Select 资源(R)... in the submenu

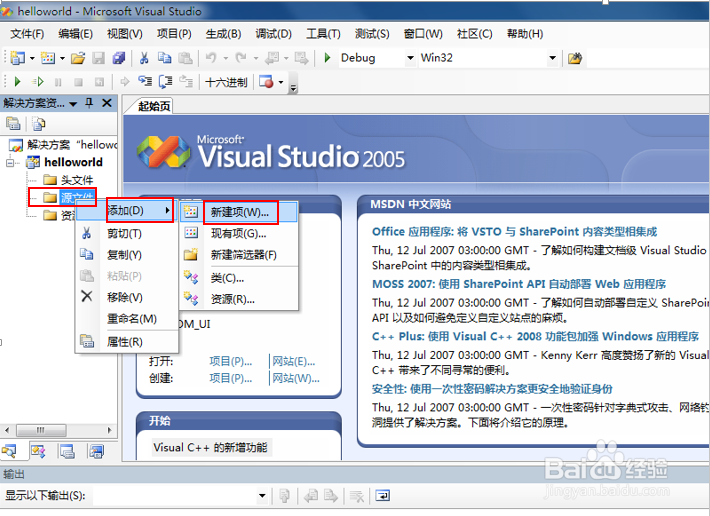239,299
